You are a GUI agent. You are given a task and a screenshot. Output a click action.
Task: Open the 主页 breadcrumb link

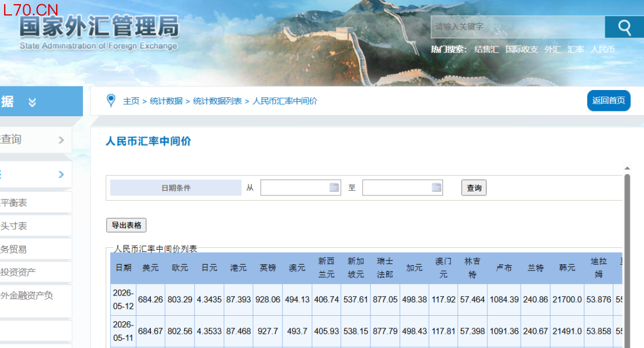point(131,101)
